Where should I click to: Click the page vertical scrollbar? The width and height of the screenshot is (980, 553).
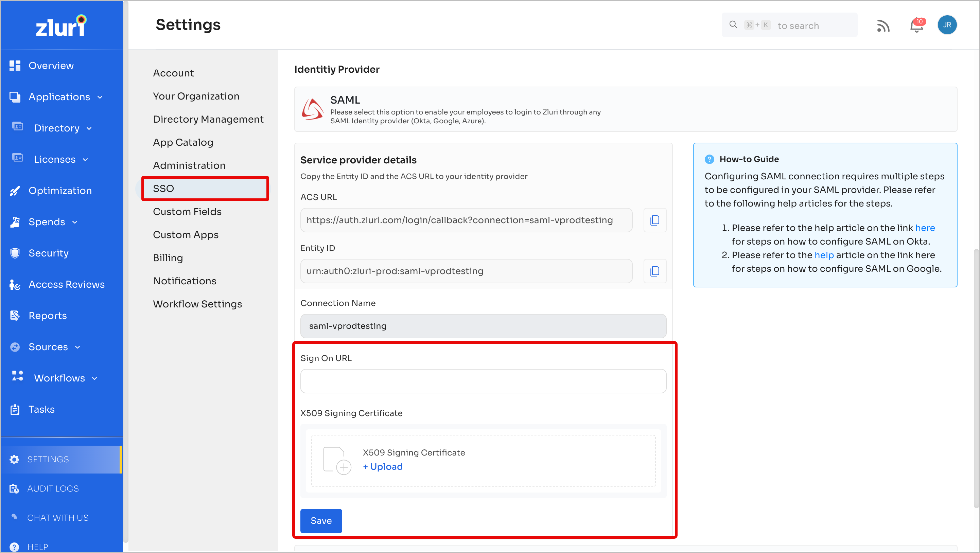pos(976,378)
